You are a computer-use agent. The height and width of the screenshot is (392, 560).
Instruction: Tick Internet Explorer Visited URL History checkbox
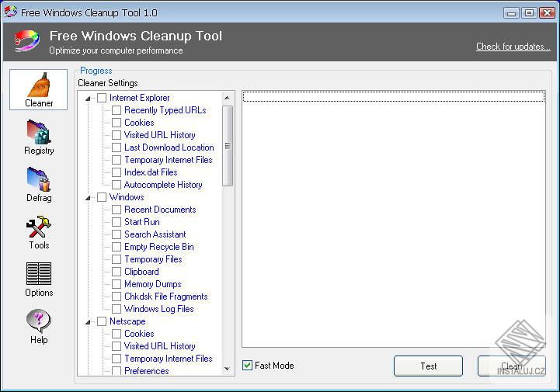(117, 135)
